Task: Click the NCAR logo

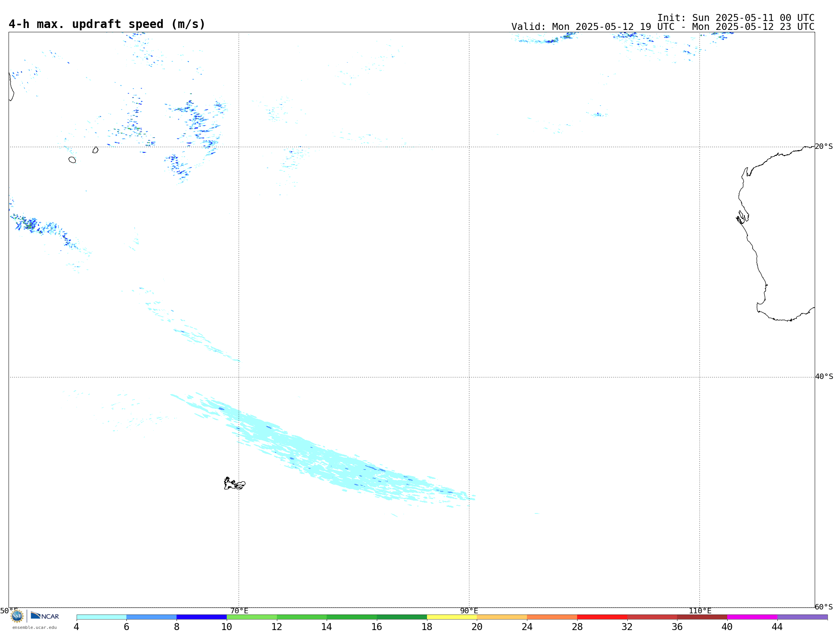Action: 45,616
